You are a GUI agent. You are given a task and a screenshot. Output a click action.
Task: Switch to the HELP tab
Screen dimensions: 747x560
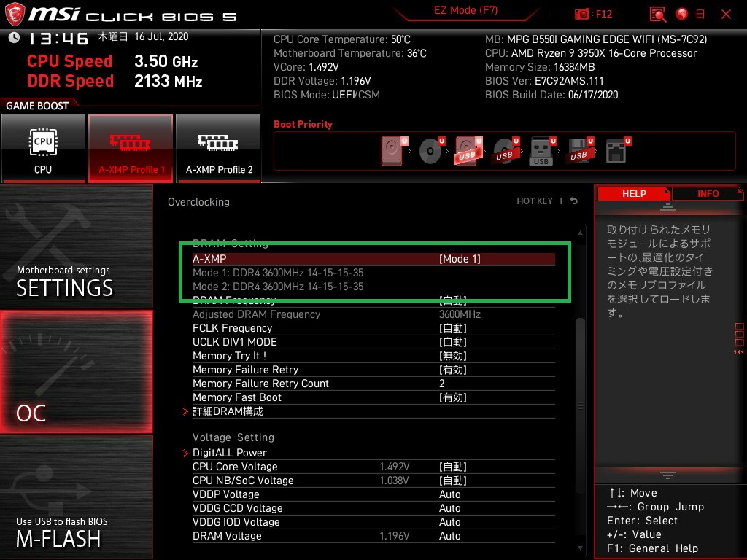tap(634, 194)
